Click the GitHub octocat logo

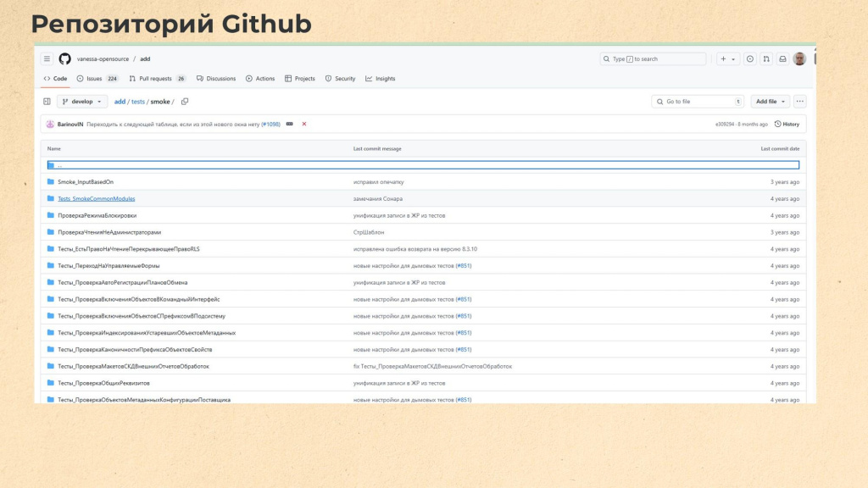64,58
